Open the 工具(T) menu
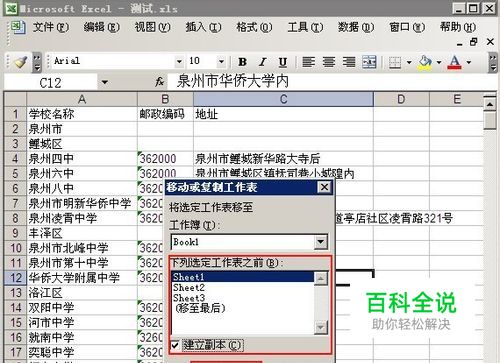Screen dimensions: 500x363 click(x=305, y=27)
